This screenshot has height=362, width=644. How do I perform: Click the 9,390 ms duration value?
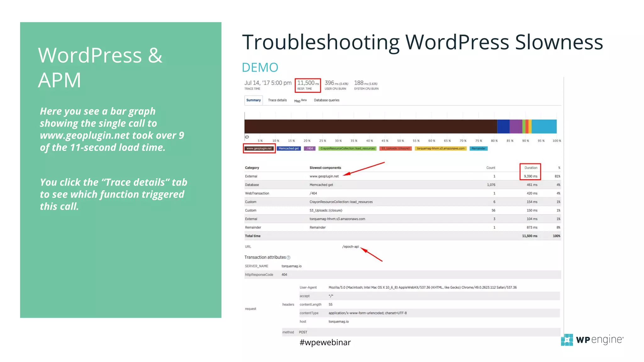point(530,176)
